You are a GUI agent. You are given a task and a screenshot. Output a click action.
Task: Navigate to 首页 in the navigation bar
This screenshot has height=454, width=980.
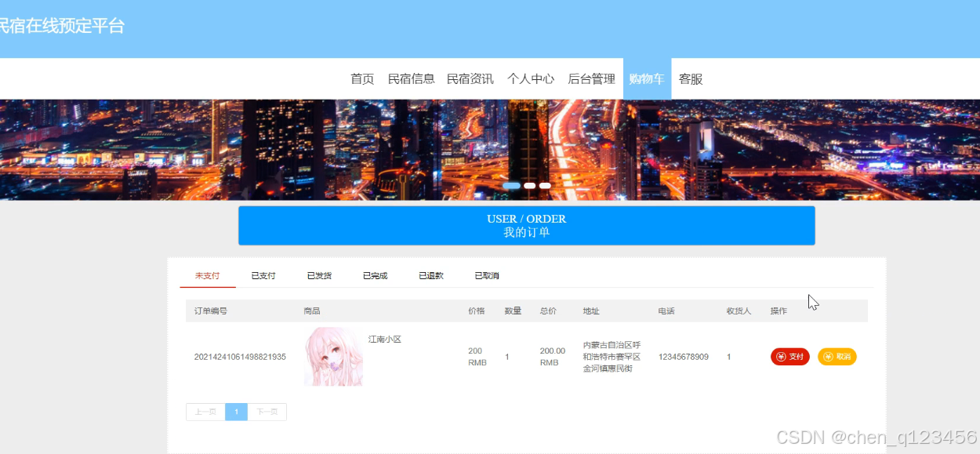361,78
